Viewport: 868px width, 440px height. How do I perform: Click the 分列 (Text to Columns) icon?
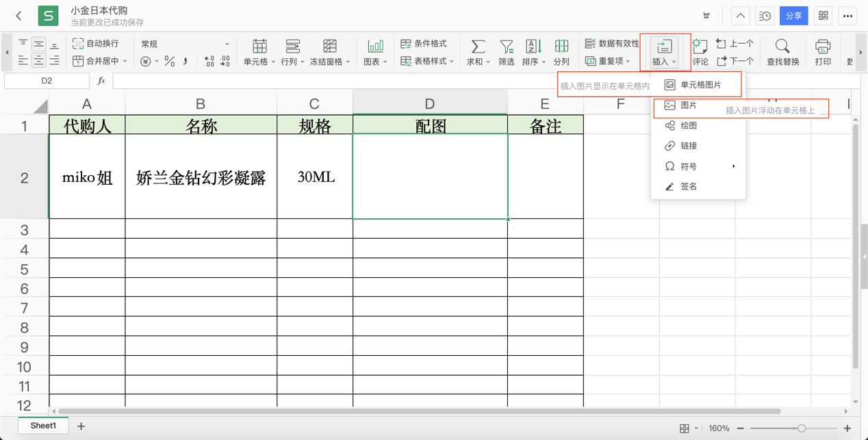point(561,52)
